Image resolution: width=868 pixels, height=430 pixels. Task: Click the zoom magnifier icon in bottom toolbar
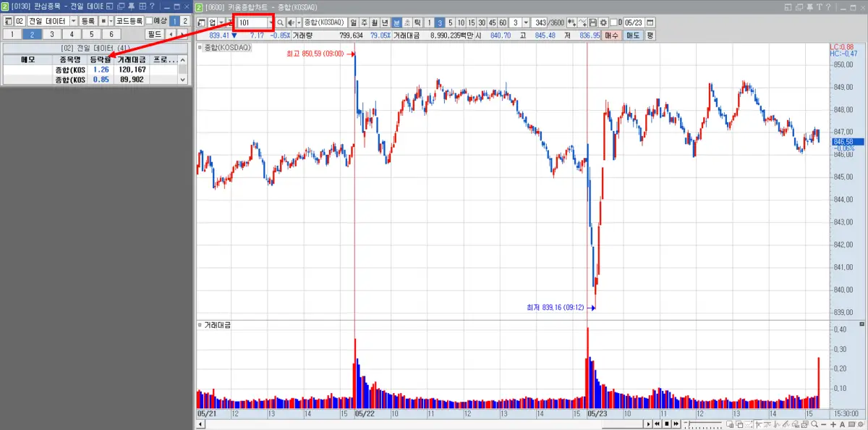814,424
